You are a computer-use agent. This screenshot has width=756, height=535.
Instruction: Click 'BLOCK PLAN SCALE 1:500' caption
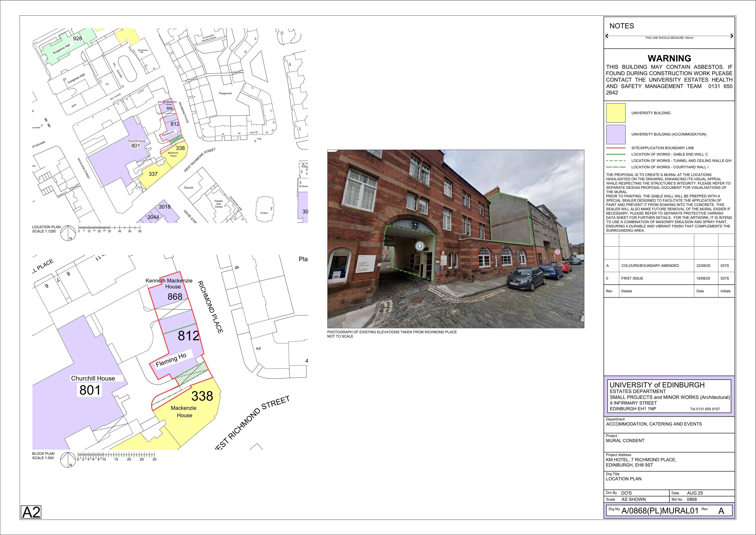[43, 456]
